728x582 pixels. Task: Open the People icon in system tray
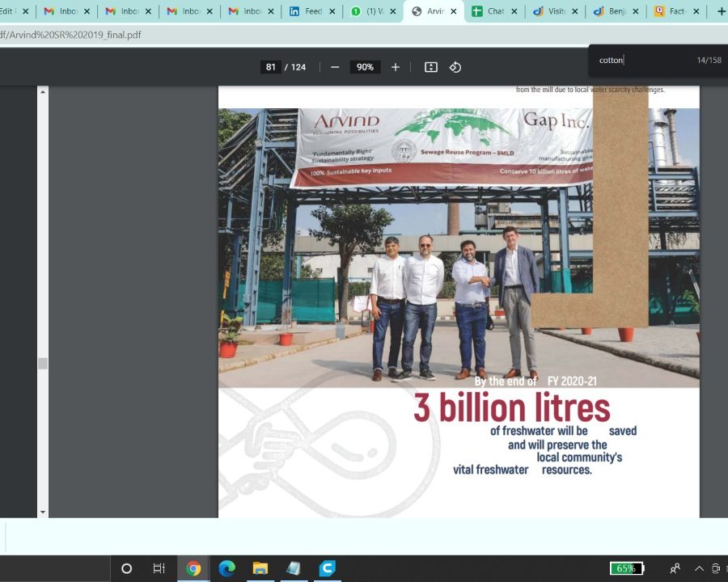pyautogui.click(x=675, y=568)
